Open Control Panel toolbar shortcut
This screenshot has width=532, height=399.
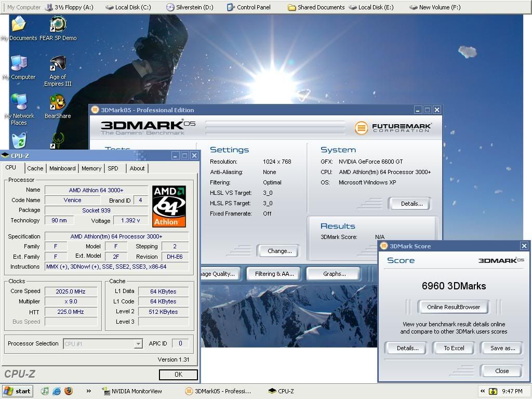[249, 7]
